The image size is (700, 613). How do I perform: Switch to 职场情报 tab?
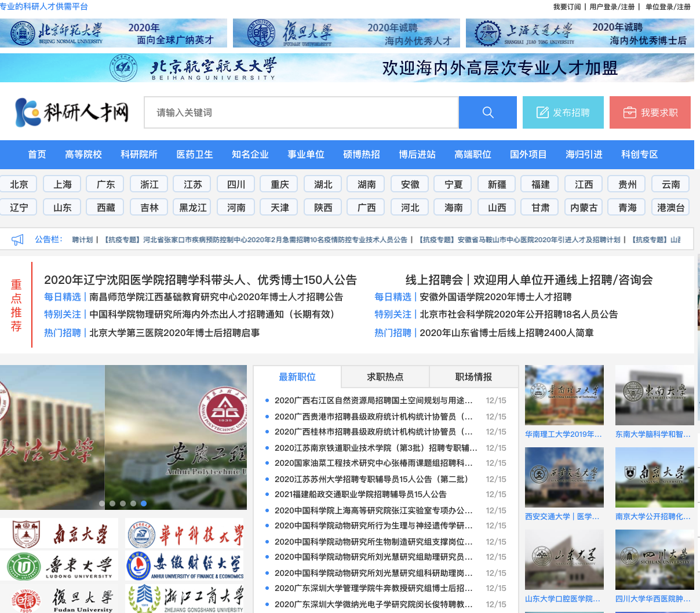click(x=473, y=377)
